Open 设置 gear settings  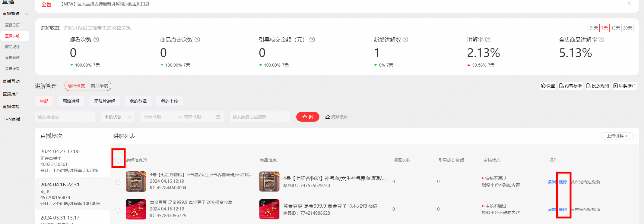click(548, 86)
